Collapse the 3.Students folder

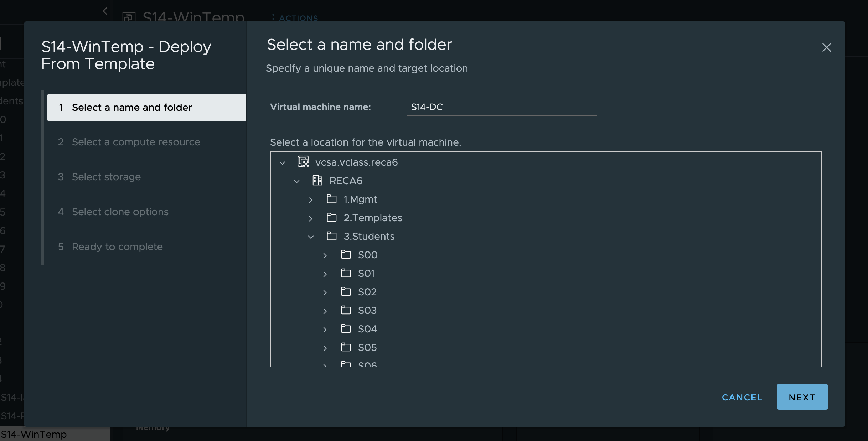[311, 237]
